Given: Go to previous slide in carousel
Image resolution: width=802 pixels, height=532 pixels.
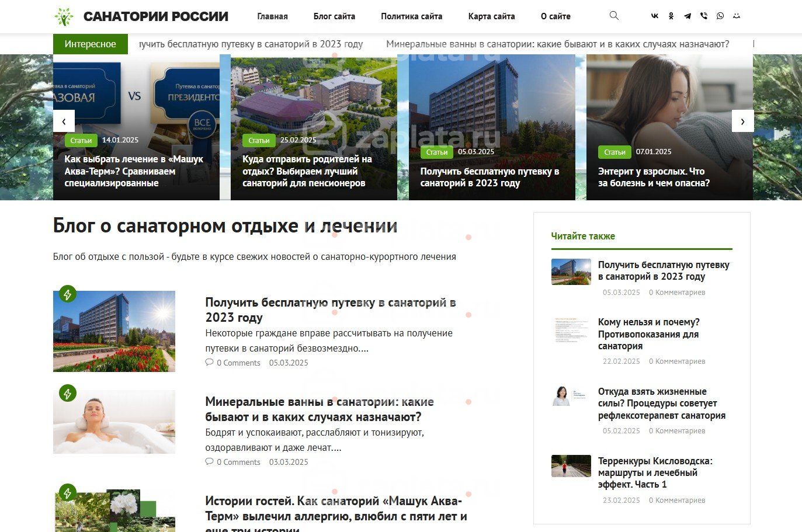Looking at the screenshot, I should 64,121.
